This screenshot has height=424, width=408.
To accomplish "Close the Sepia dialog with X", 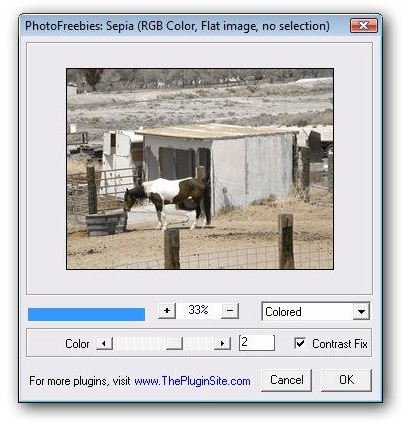I will tap(364, 26).
